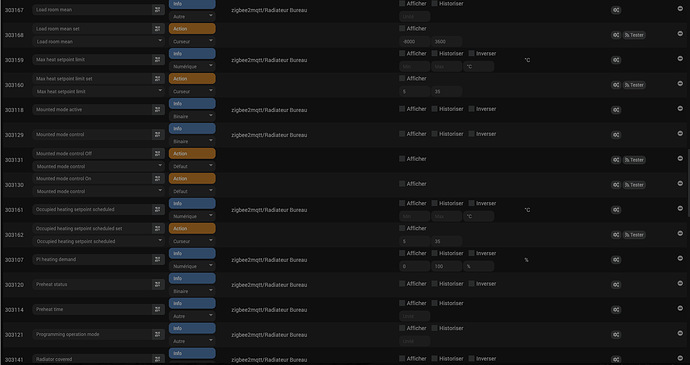
Task: Click Tester for Mounted mode control Off
Action: pos(634,160)
